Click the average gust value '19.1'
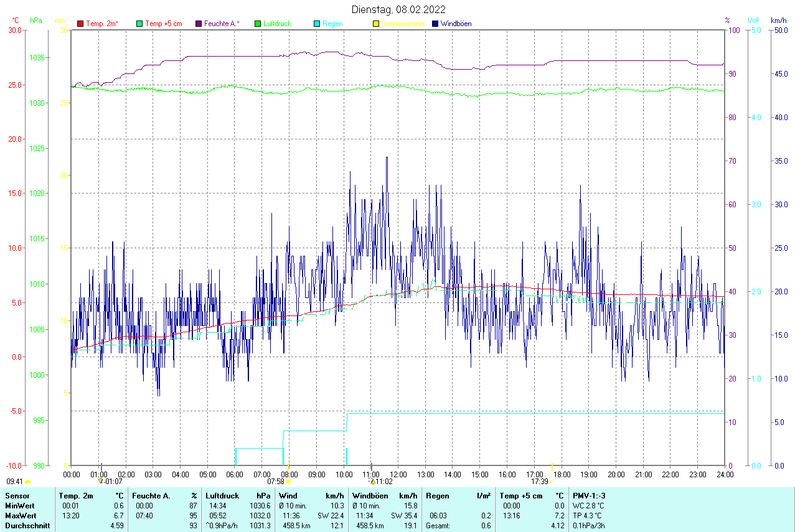Viewport: 795px width, 532px height. [x=410, y=526]
